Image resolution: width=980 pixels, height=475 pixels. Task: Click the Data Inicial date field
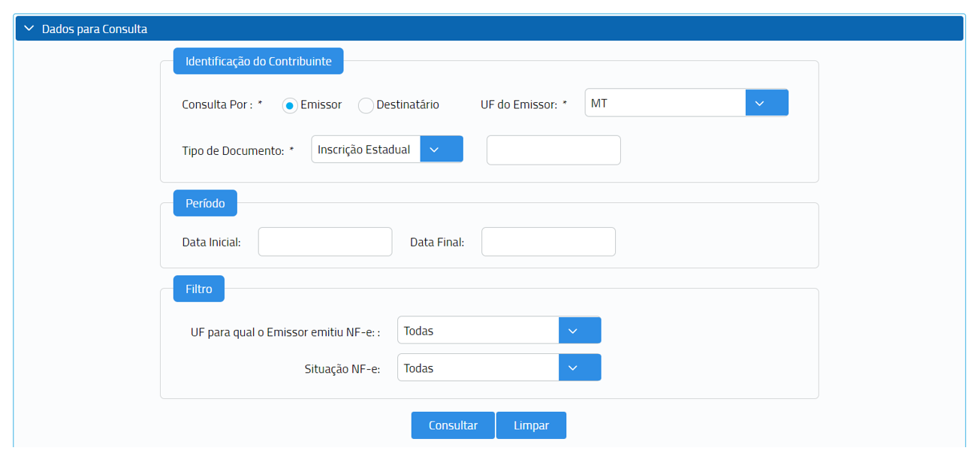tap(325, 242)
